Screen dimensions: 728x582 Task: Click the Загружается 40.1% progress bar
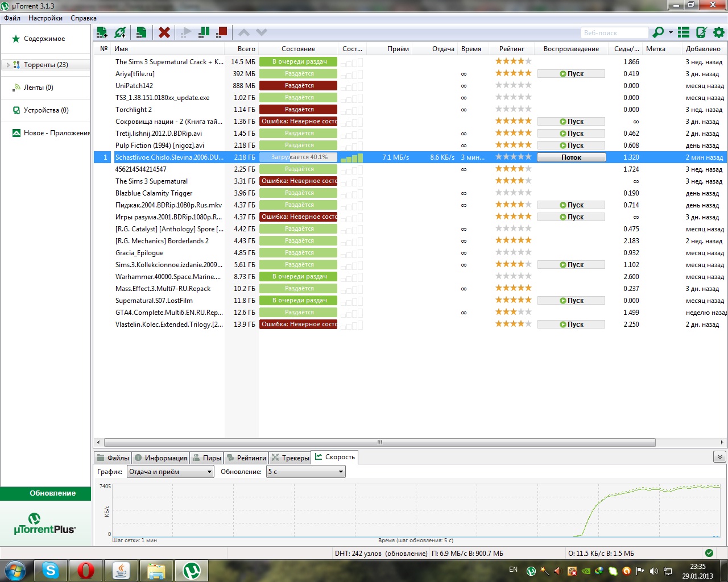(298, 157)
